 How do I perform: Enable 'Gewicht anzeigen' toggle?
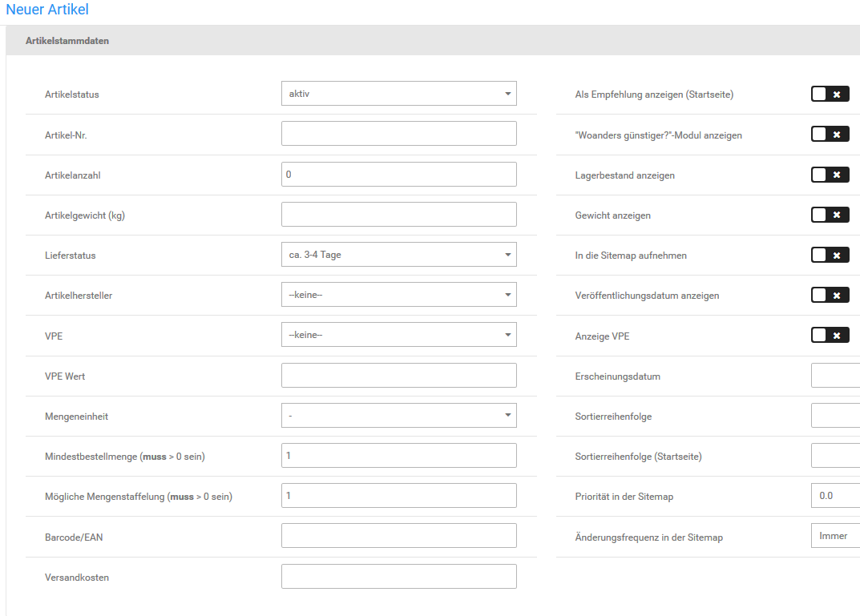click(x=830, y=215)
